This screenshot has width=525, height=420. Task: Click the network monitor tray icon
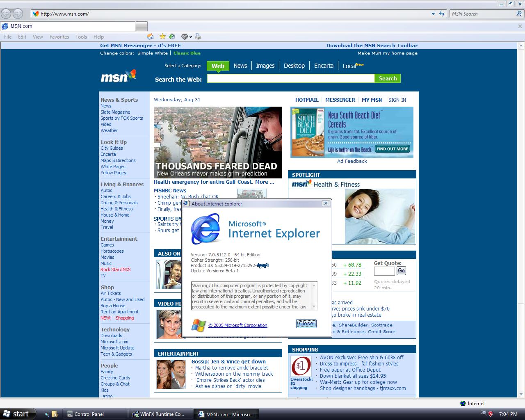point(483,414)
